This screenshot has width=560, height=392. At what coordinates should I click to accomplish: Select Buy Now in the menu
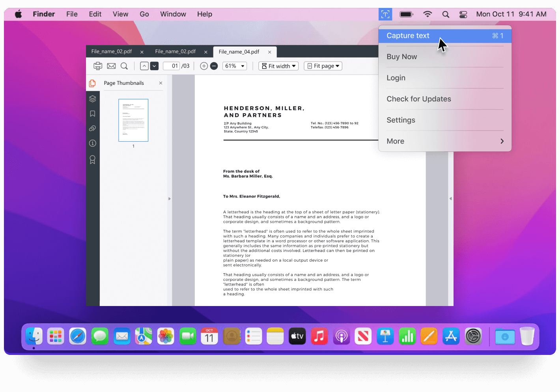click(x=401, y=56)
